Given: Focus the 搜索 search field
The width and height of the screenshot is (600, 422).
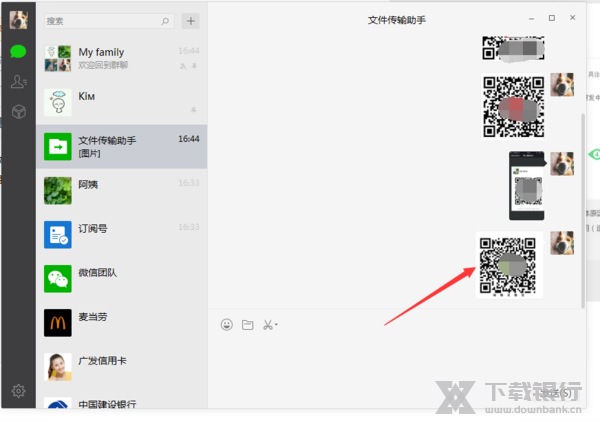Looking at the screenshot, I should (x=109, y=21).
